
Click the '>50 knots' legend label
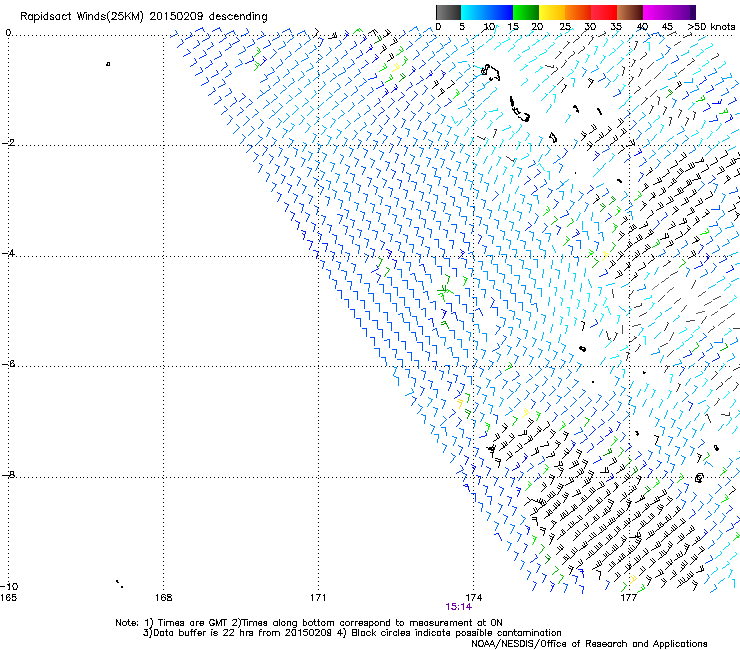(x=711, y=26)
